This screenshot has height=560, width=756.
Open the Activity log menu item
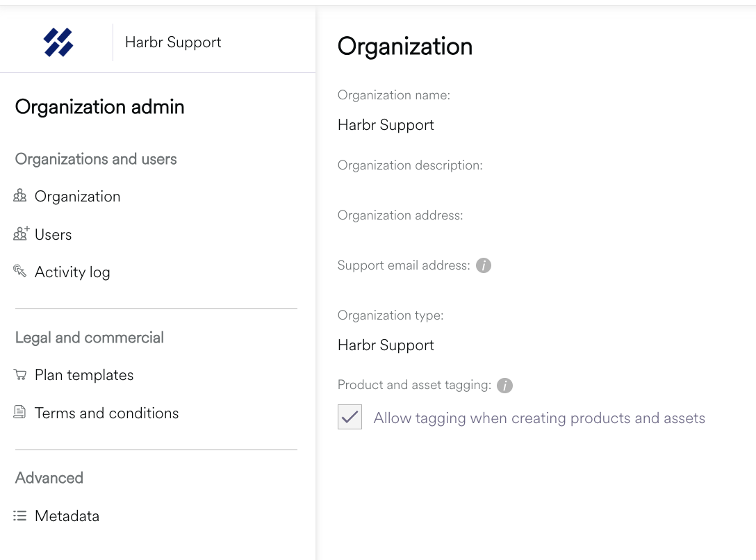click(x=72, y=272)
